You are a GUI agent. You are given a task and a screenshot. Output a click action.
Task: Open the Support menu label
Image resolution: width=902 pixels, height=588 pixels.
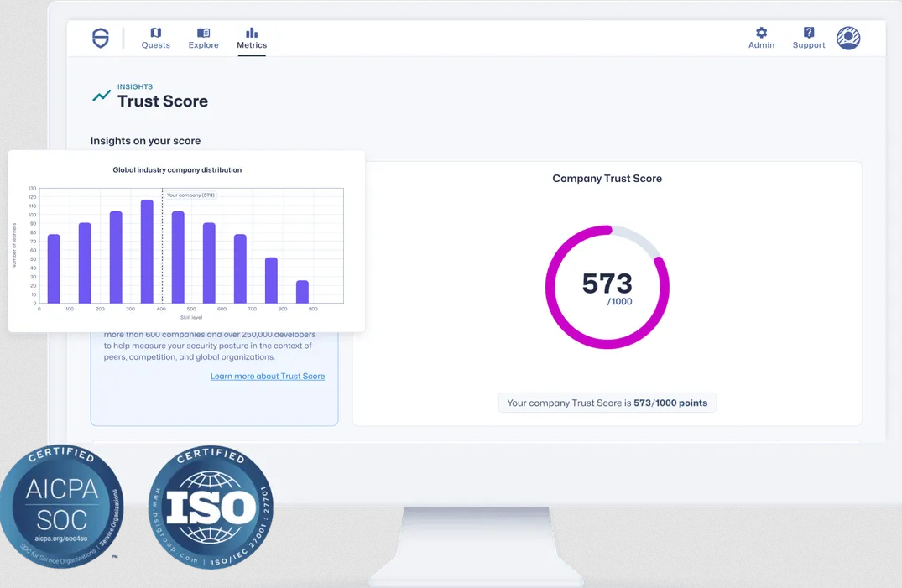point(809,45)
